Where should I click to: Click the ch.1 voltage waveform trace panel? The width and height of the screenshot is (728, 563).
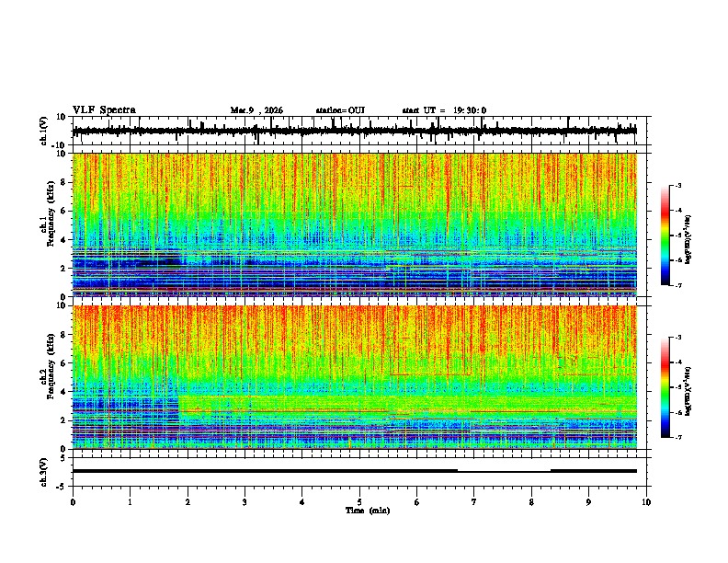point(361,131)
